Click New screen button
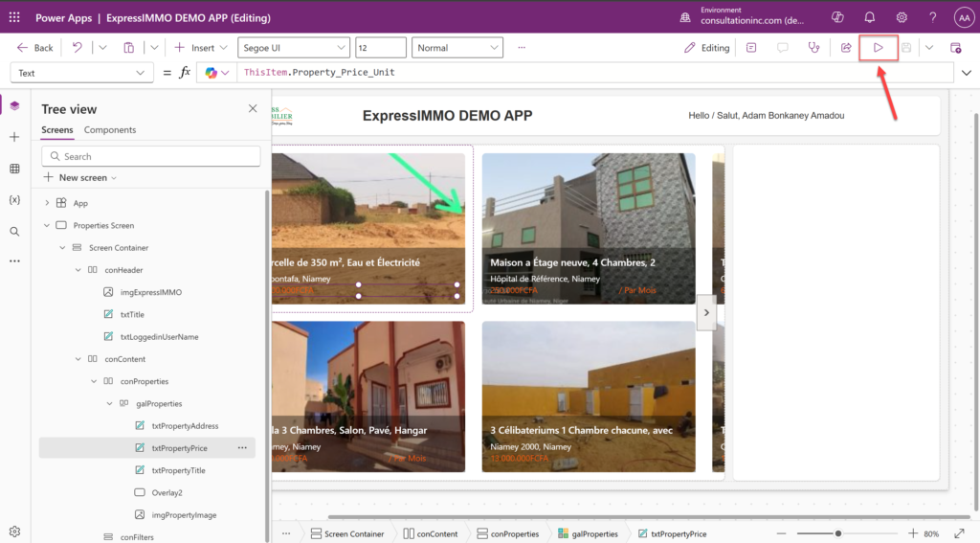The image size is (980, 543). [x=79, y=178]
